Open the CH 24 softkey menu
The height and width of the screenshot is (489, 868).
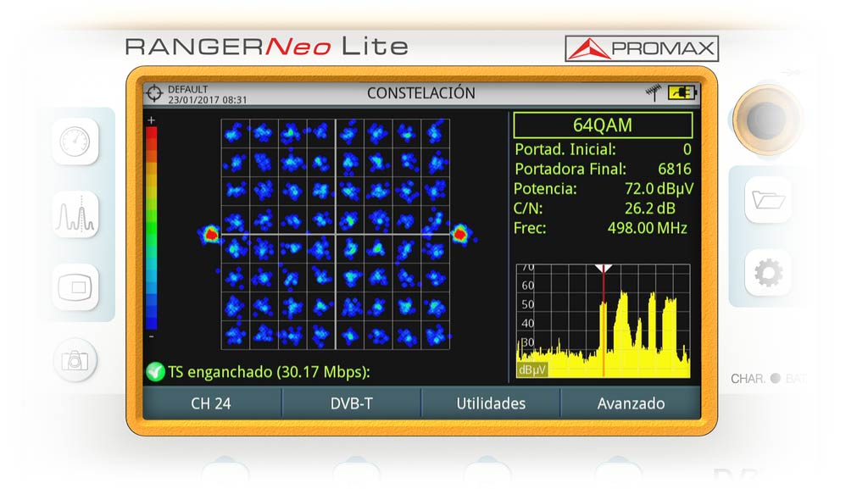tap(211, 403)
